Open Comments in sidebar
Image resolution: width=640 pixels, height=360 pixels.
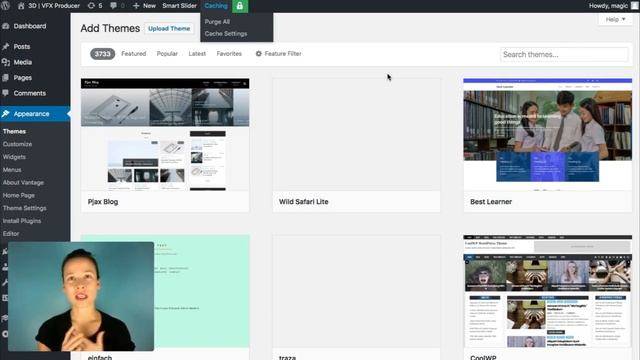[29, 93]
